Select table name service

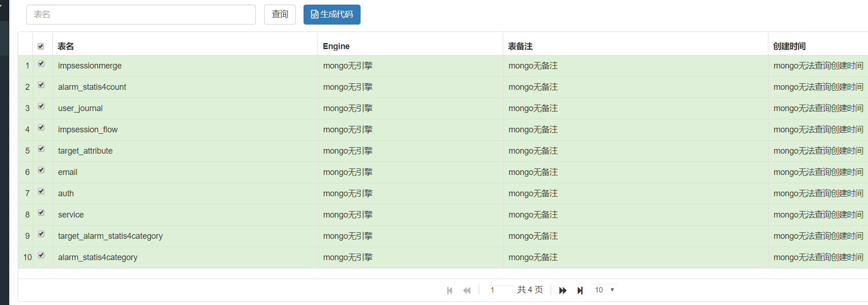(71, 215)
